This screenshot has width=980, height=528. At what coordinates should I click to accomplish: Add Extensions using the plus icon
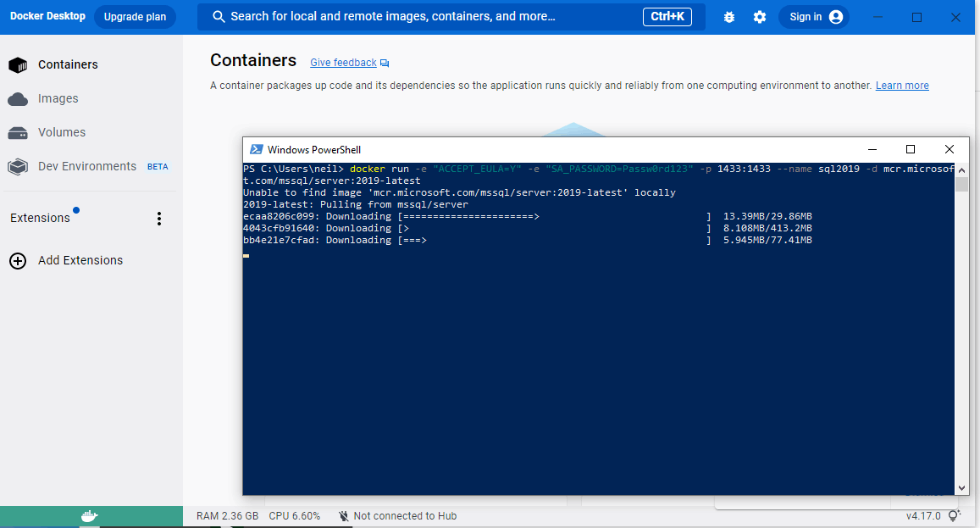coord(18,260)
